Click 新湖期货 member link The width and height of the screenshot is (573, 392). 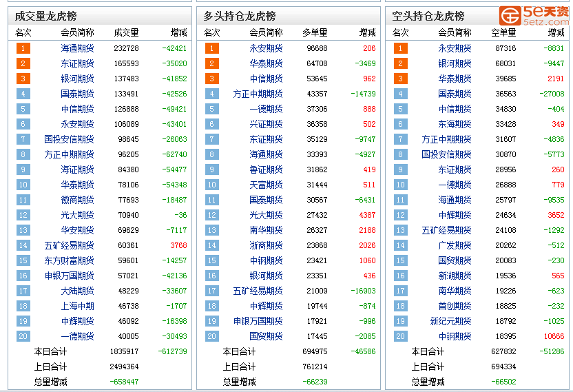(x=455, y=276)
